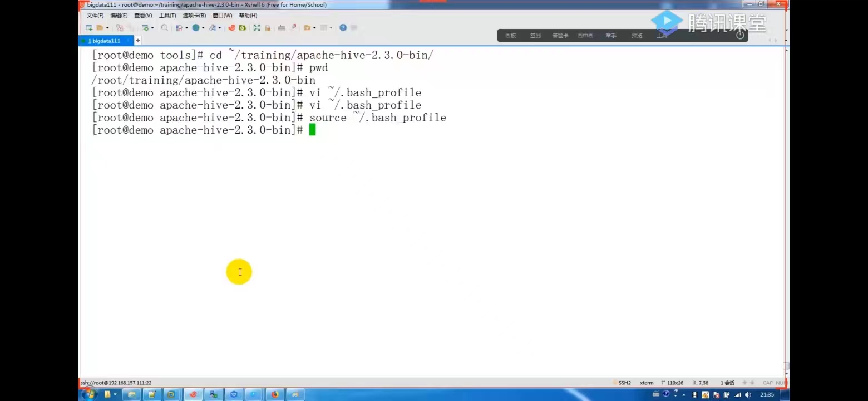The height and width of the screenshot is (401, 868).
Task: Click the SSH2 status bar indicator
Action: tap(624, 383)
